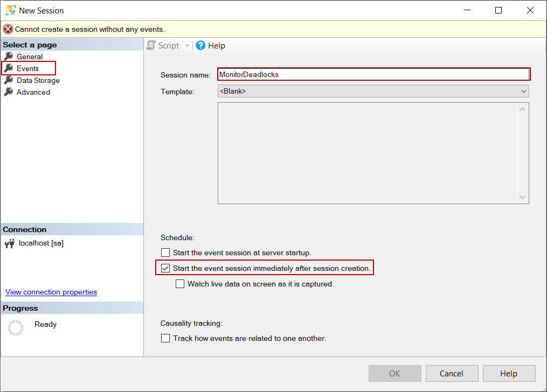Click the template description scroll-down arrow
Screen dimensions: 547x392
[522, 198]
